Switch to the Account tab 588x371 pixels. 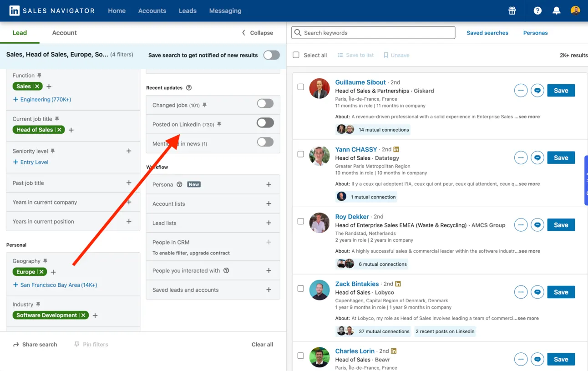64,33
